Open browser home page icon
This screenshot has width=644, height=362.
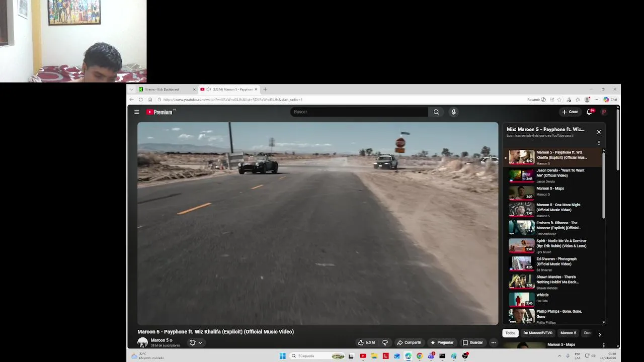click(x=150, y=100)
